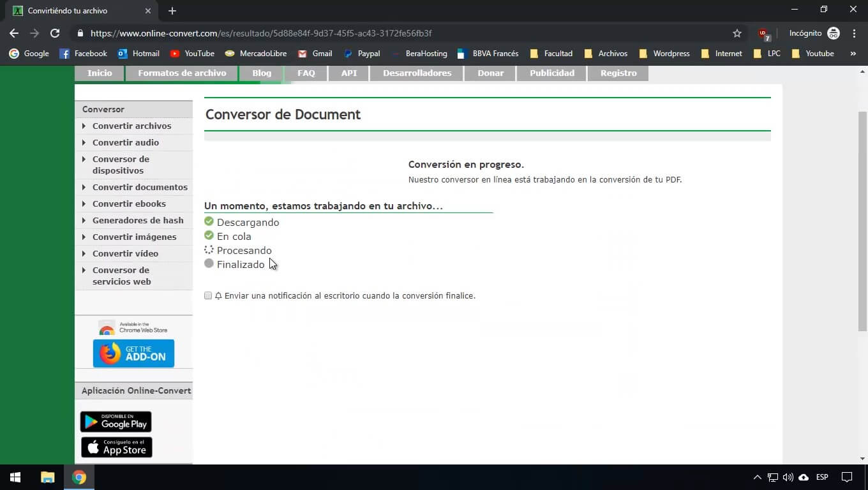This screenshot has width=868, height=490.
Task: Open a new tab with plus button
Action: coord(172,11)
